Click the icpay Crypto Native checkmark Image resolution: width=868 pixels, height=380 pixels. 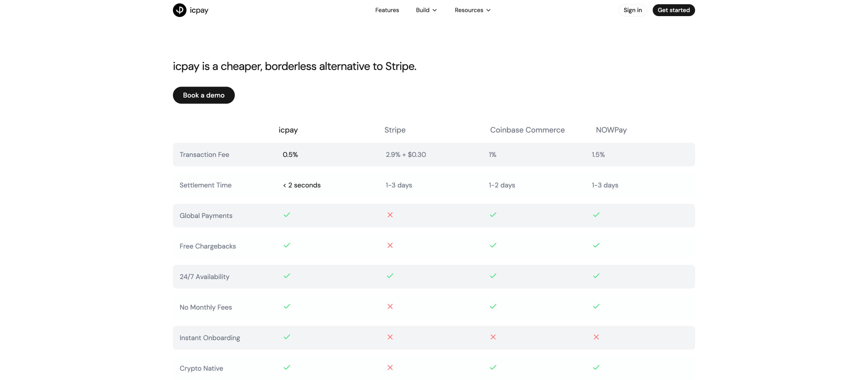pos(287,368)
